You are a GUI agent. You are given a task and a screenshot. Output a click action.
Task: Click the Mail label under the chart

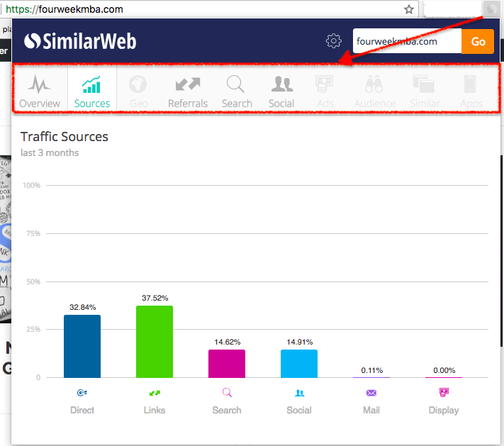tap(371, 411)
